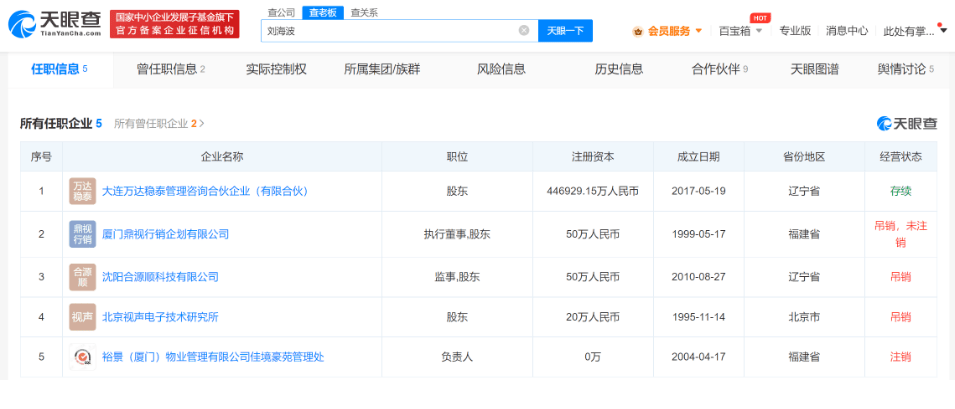Click the 天眼查 watermark logo above table
Viewport: 955px width, 409px height.
click(907, 123)
